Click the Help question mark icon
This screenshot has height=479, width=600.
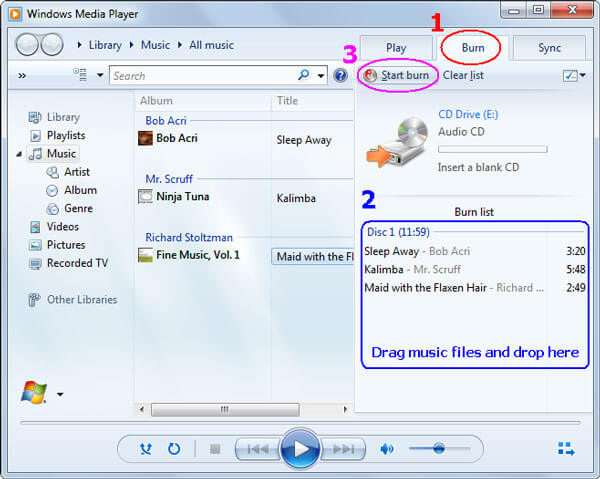click(x=340, y=76)
